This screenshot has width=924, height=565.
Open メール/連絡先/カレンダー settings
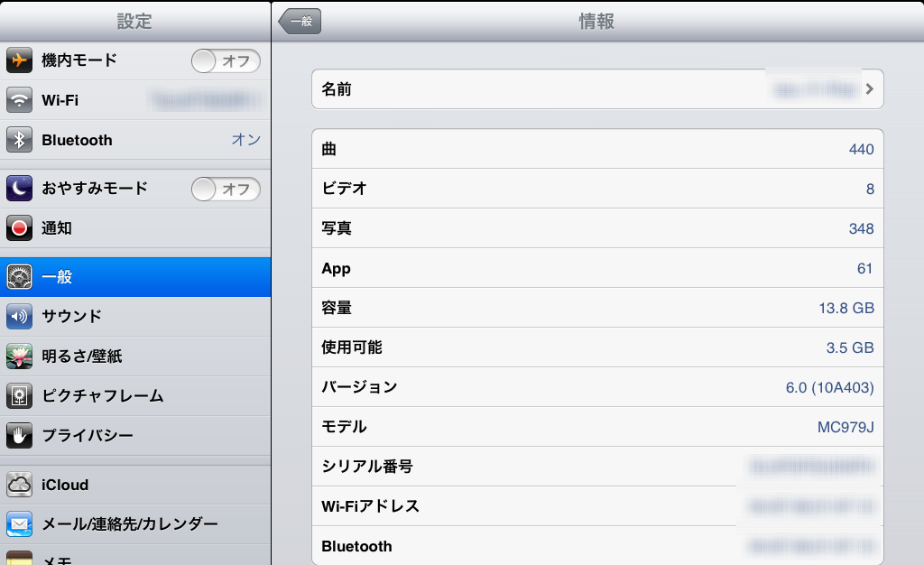(135, 523)
